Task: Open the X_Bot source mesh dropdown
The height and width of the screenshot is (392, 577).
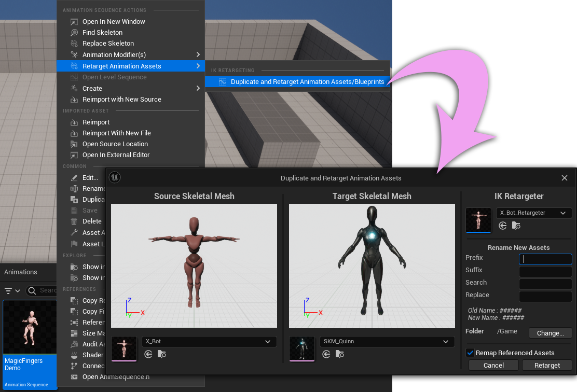Action: coord(209,342)
